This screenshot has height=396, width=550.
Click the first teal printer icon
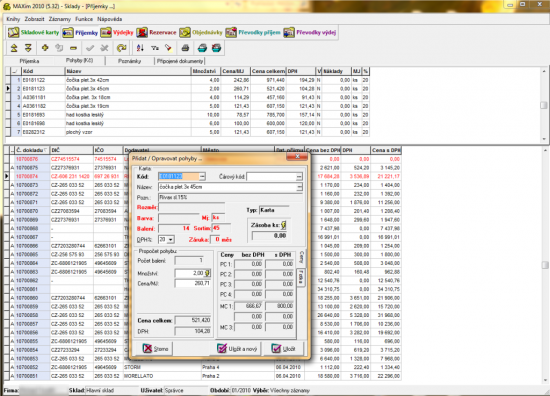coord(202,48)
